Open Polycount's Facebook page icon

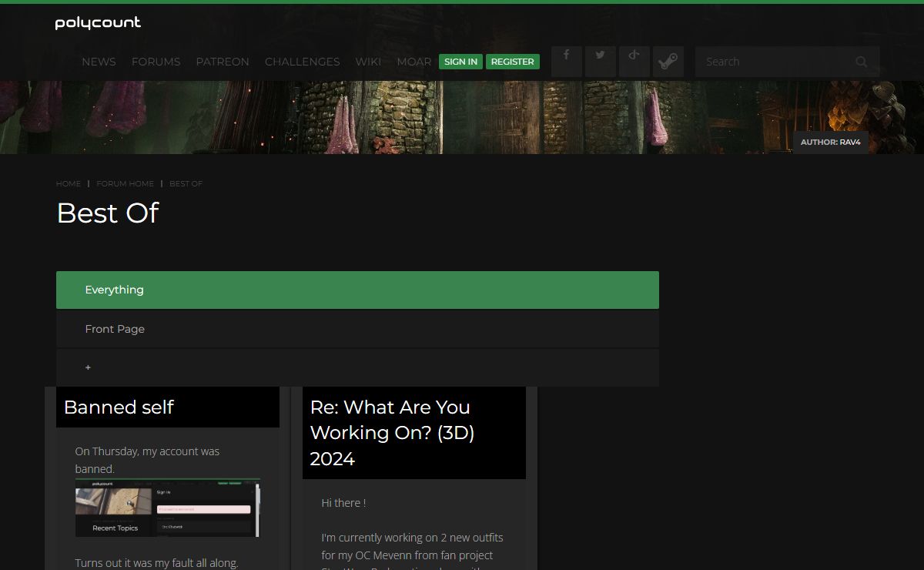point(567,62)
